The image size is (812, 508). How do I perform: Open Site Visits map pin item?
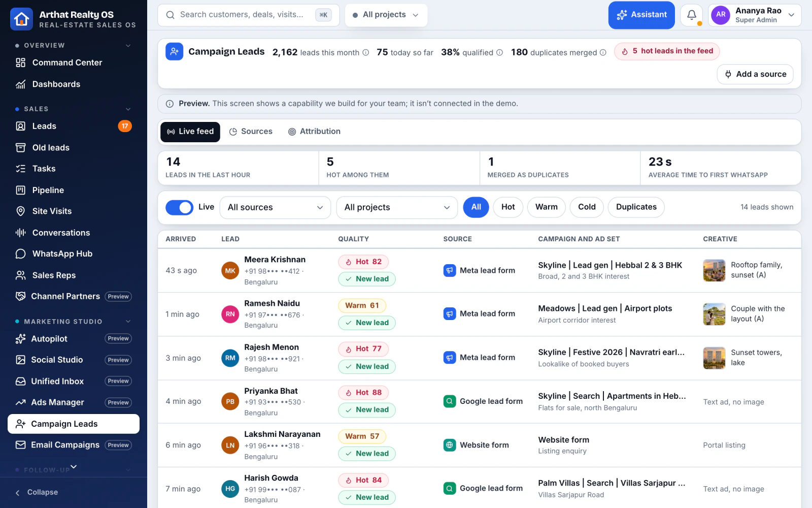(74, 211)
